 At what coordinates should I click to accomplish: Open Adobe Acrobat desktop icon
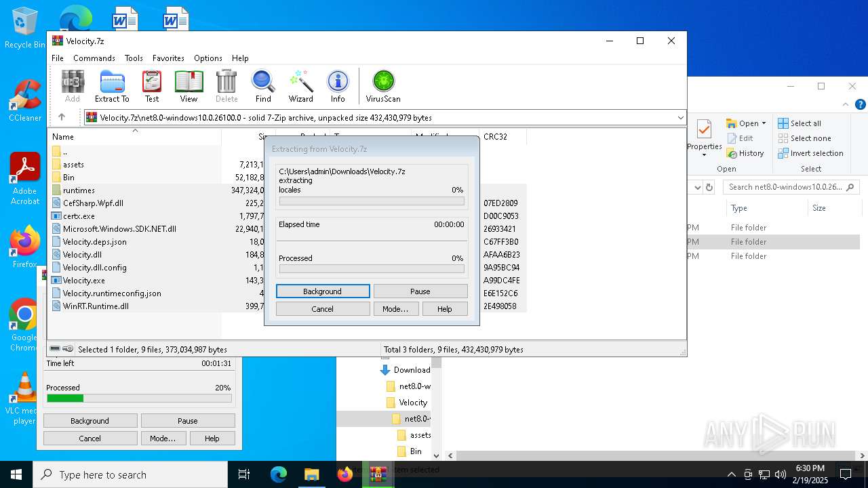tap(24, 179)
